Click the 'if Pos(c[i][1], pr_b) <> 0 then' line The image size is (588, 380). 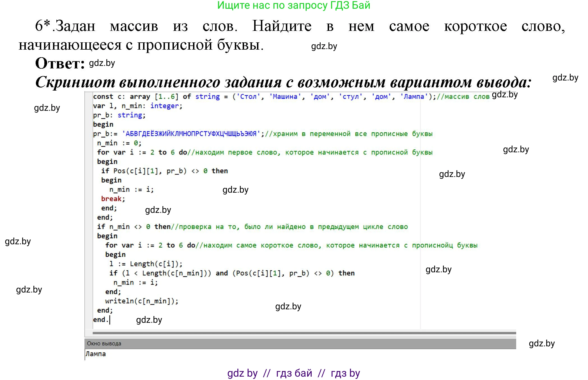point(164,171)
